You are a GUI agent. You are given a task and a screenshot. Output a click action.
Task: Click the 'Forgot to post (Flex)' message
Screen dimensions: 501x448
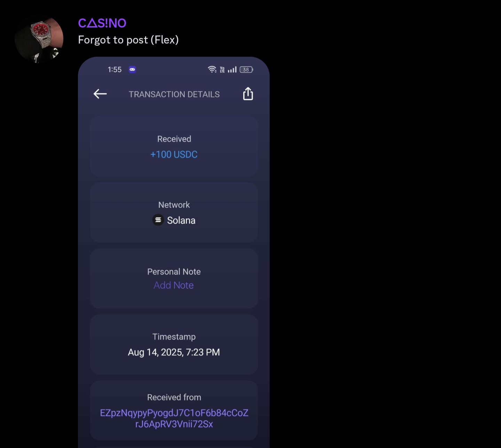[x=128, y=40]
